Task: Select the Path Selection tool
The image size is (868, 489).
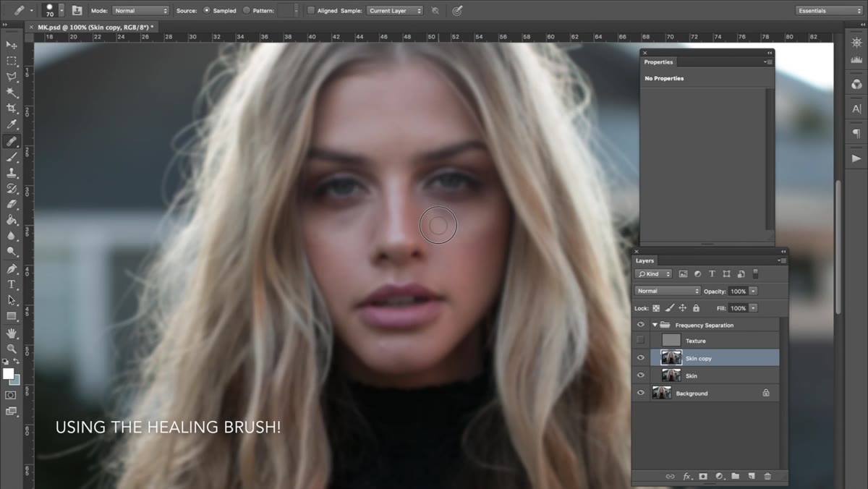Action: click(x=12, y=300)
